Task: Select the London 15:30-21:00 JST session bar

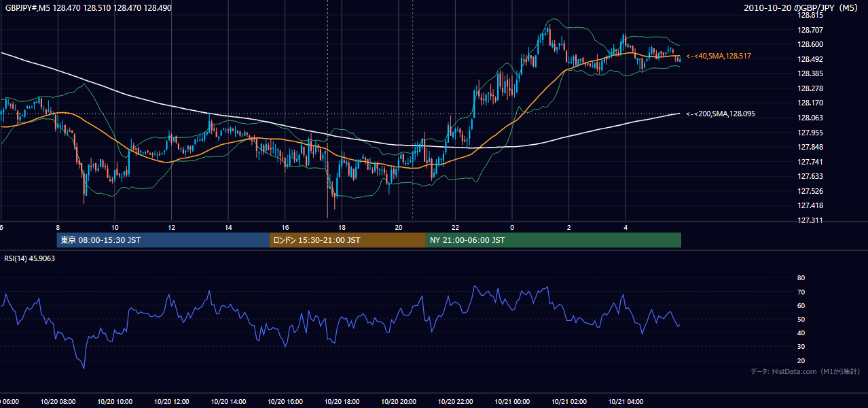Action: (348, 240)
